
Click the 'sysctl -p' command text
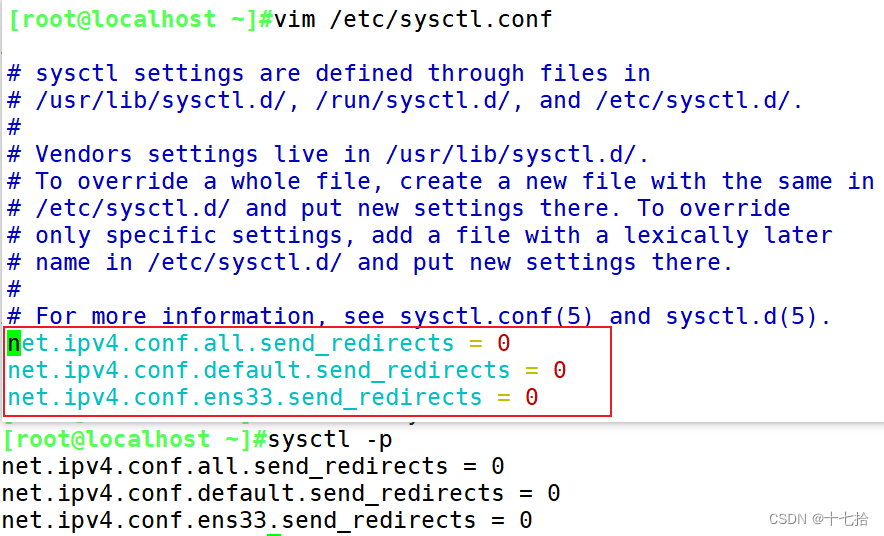tap(330, 440)
